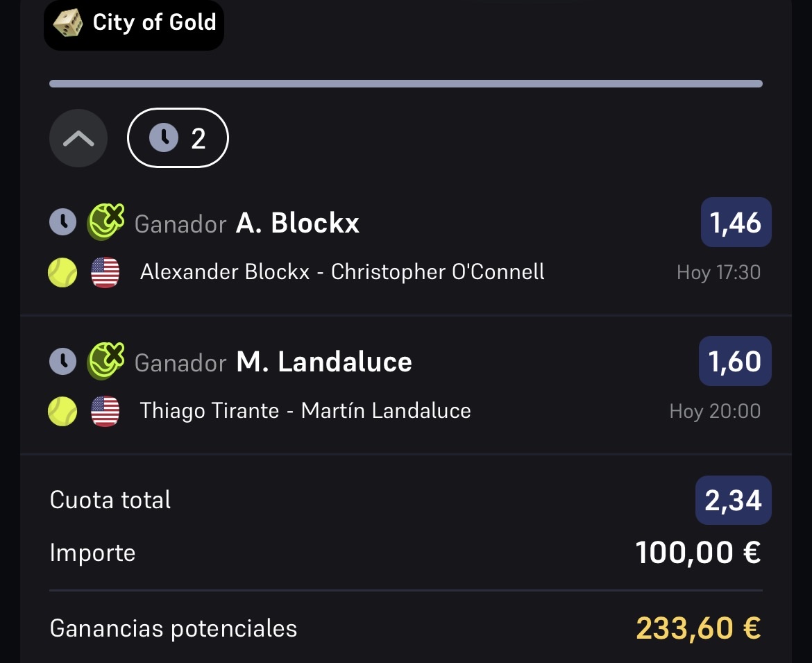Screen dimensions: 812x663
Task: Click the pending clock icon beside M. Landaluce
Action: coord(62,361)
